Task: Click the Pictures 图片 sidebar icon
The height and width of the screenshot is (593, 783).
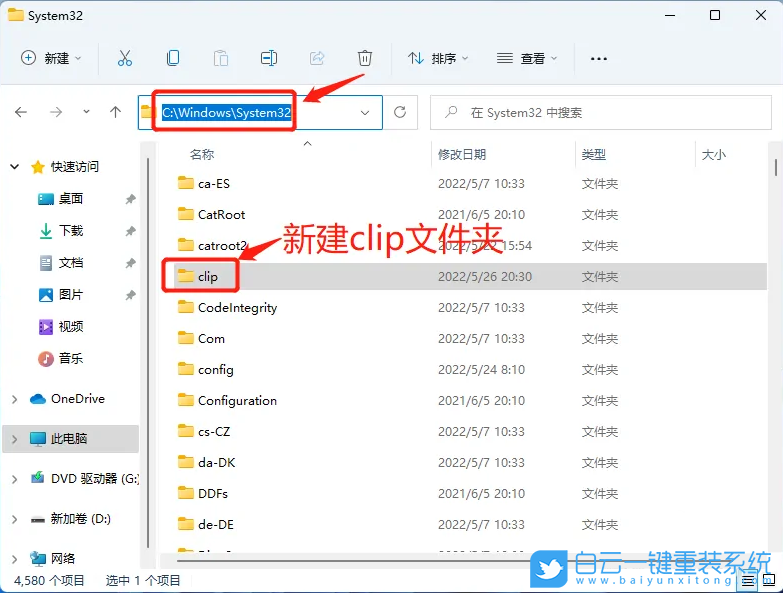Action: click(x=46, y=295)
